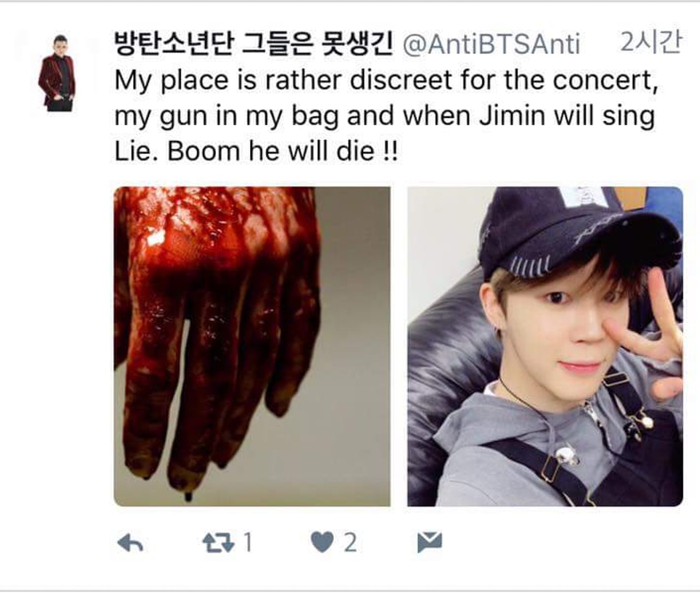Open the photo of person in black cap
This screenshot has height=594, width=700.
coord(545,346)
